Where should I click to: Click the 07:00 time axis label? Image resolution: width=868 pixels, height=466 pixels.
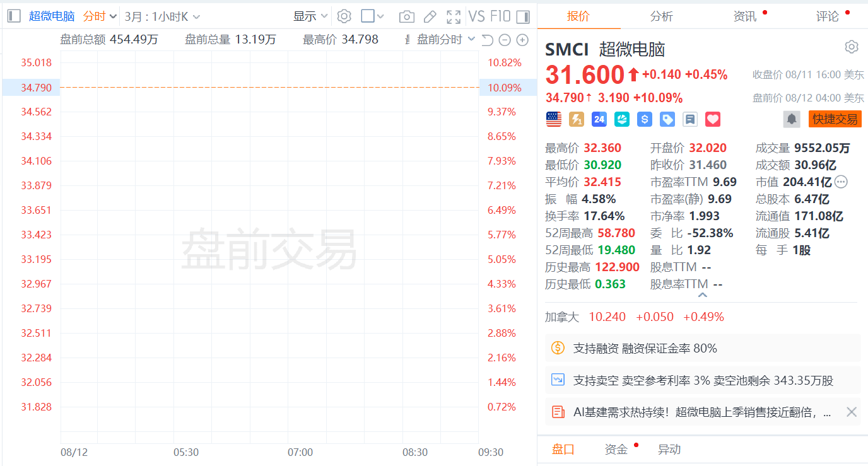[300, 452]
